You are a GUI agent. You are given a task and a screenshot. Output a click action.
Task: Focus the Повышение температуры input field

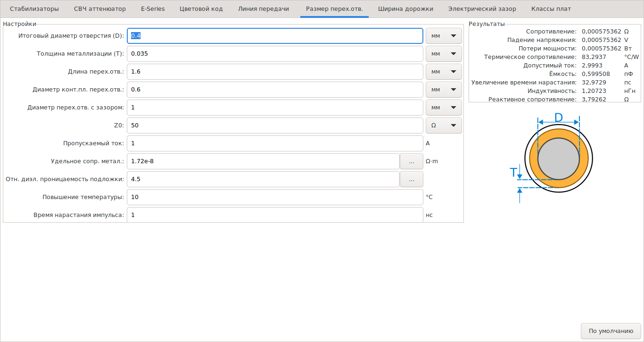coord(275,197)
